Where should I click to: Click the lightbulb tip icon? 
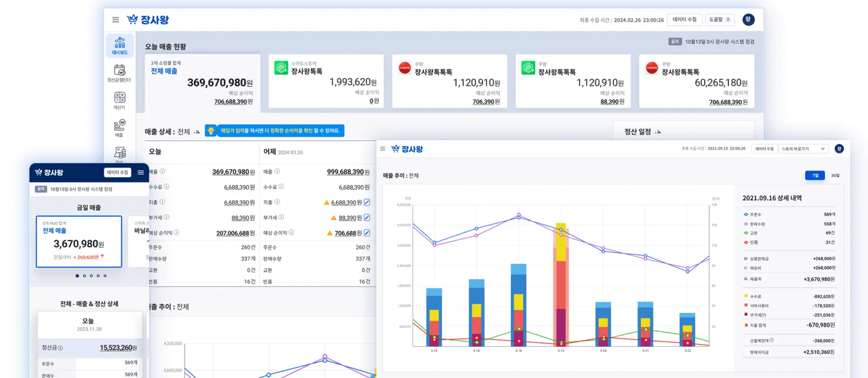211,131
